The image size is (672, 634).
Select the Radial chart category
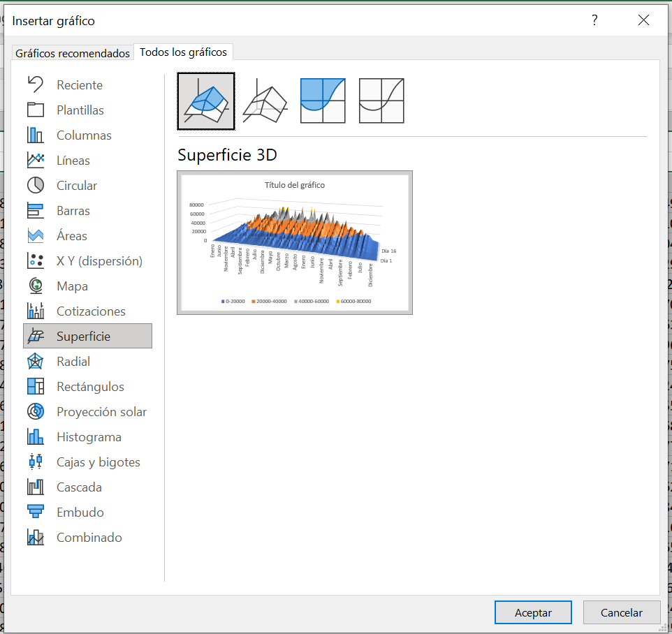click(87, 362)
